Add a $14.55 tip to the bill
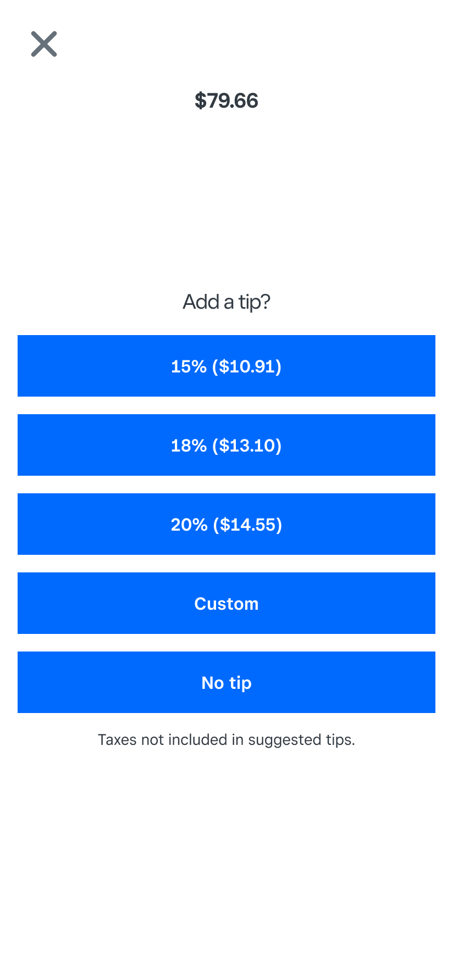 [226, 524]
